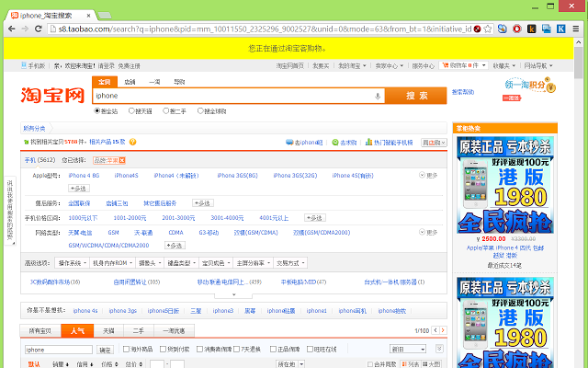Open the blue K extension icon

click(x=561, y=29)
